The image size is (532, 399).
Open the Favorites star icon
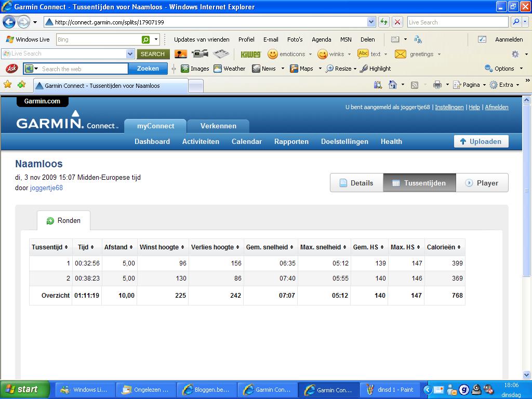7,85
